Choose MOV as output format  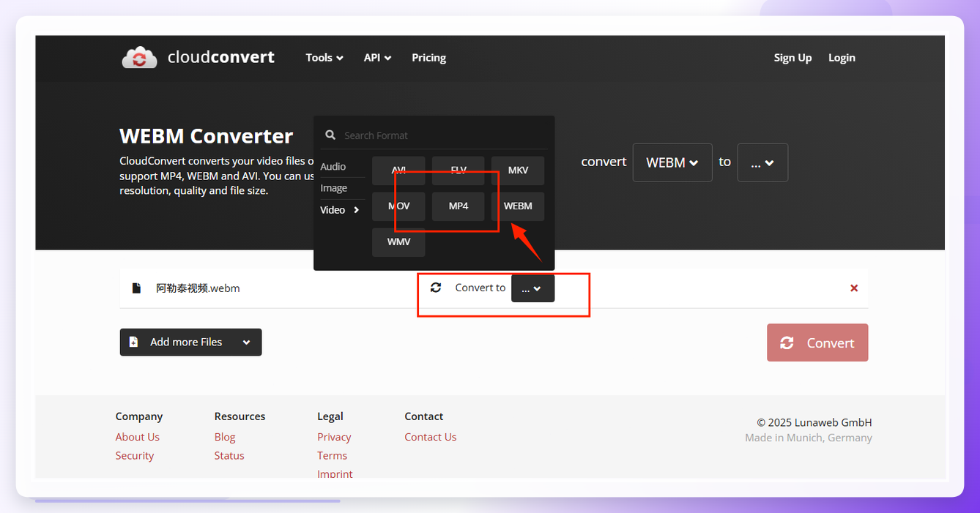click(x=398, y=206)
